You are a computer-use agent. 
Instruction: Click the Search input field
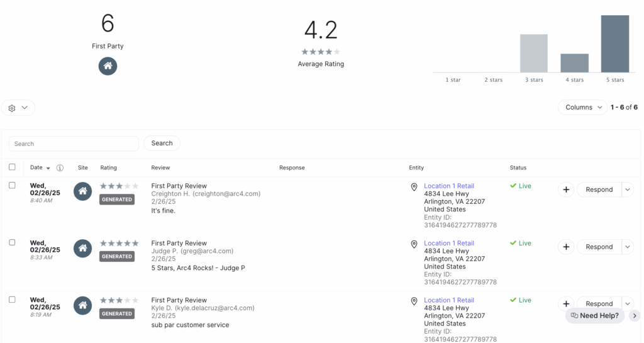[74, 143]
